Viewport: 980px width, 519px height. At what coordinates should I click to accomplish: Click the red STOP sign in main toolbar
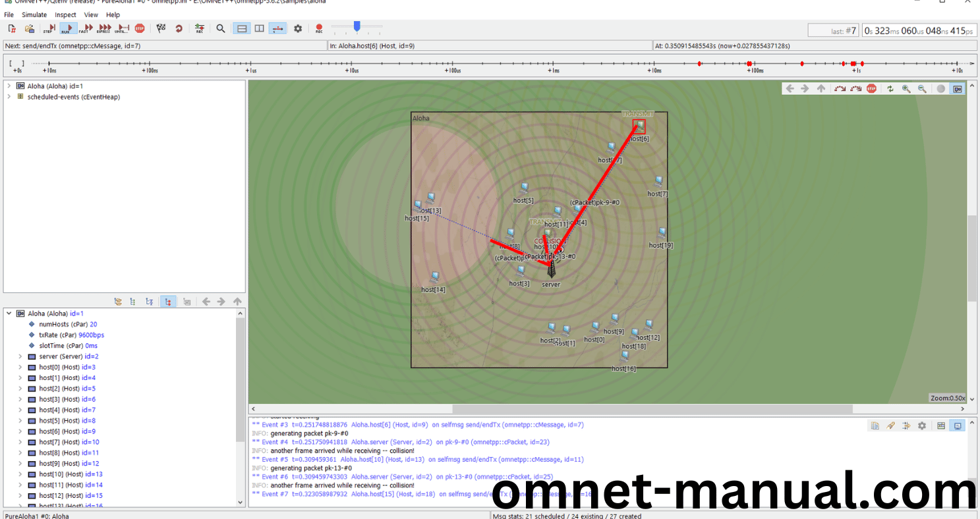pos(140,29)
